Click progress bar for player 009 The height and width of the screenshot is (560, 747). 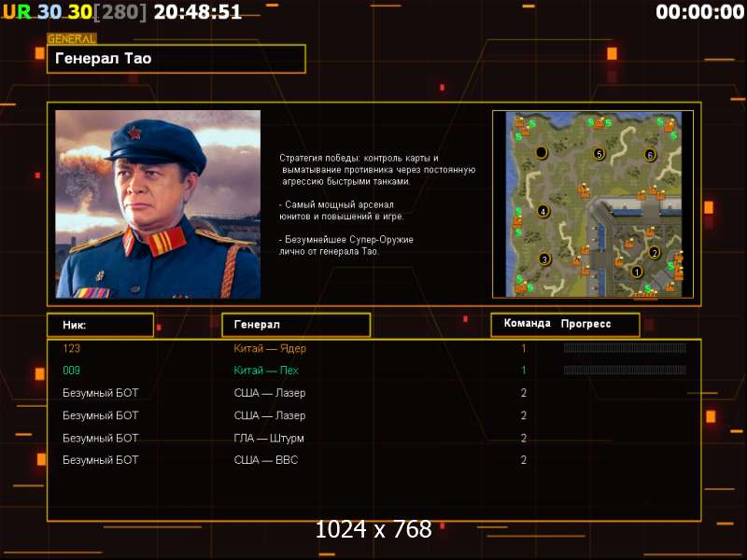625,370
